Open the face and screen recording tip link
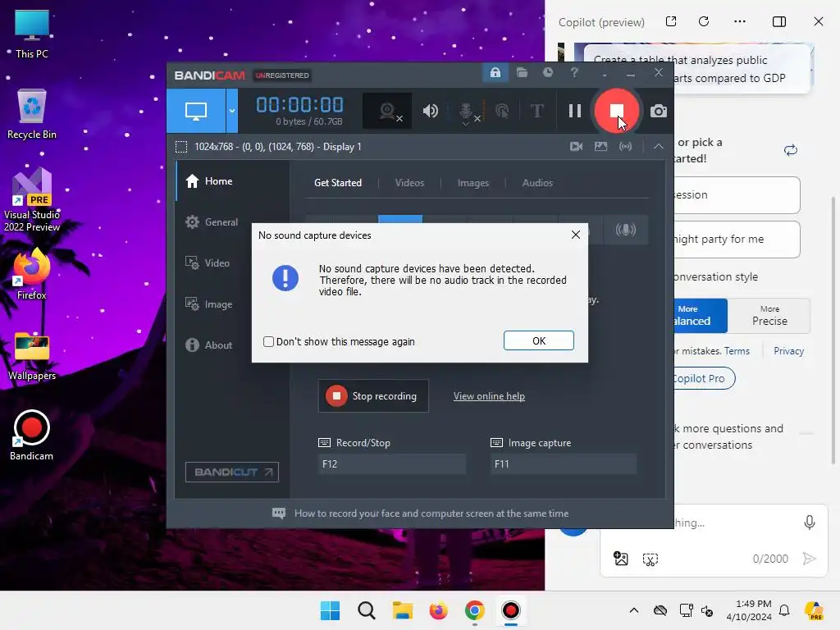The image size is (840, 630). coord(431,514)
